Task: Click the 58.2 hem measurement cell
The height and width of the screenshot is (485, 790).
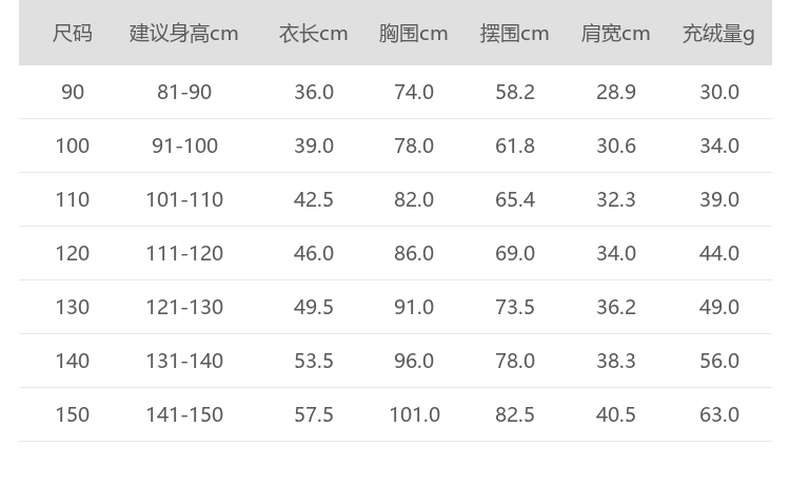Action: pyautogui.click(x=514, y=92)
